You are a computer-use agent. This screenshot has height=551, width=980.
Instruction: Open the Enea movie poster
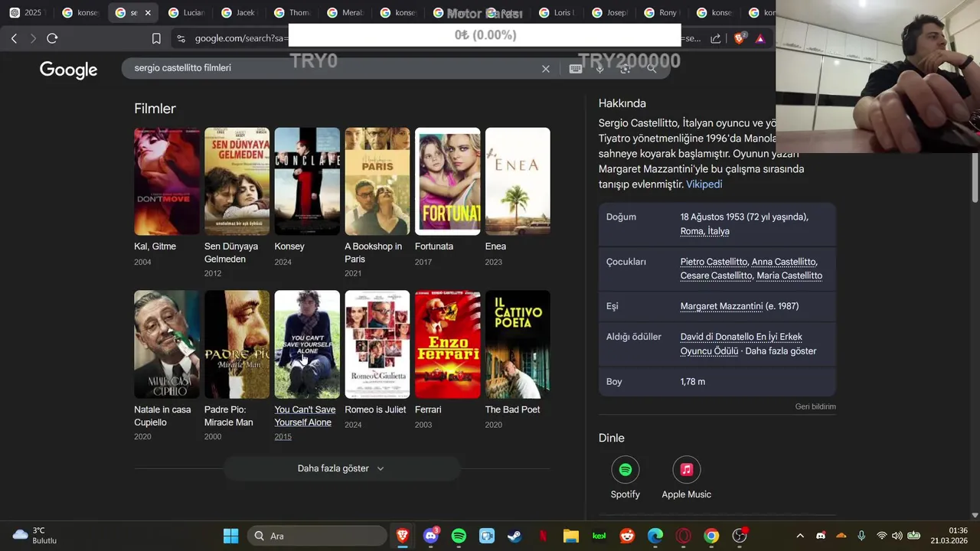point(518,181)
